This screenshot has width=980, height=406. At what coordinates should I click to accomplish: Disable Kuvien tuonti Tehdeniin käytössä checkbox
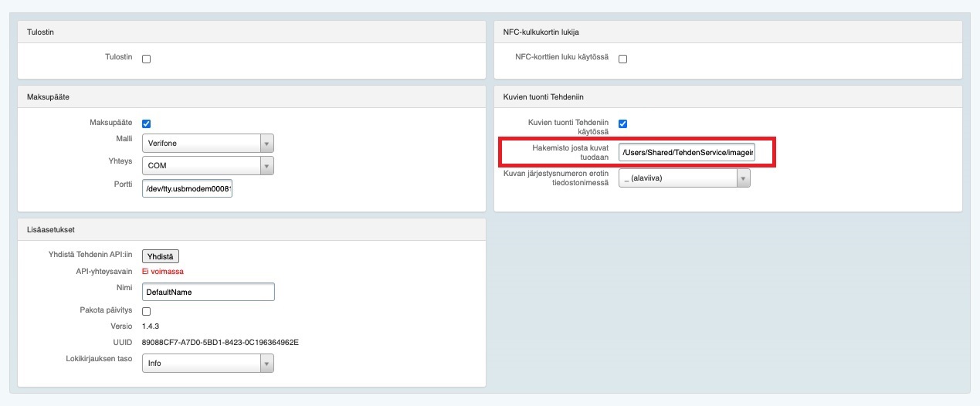[622, 123]
